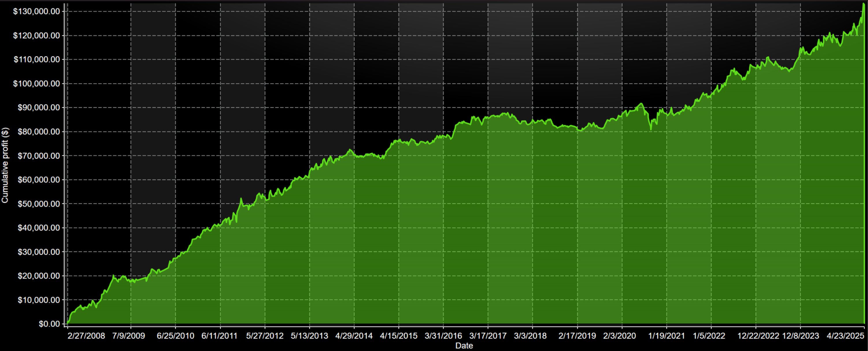
Task: Click the Date axis title
Action: (464, 346)
